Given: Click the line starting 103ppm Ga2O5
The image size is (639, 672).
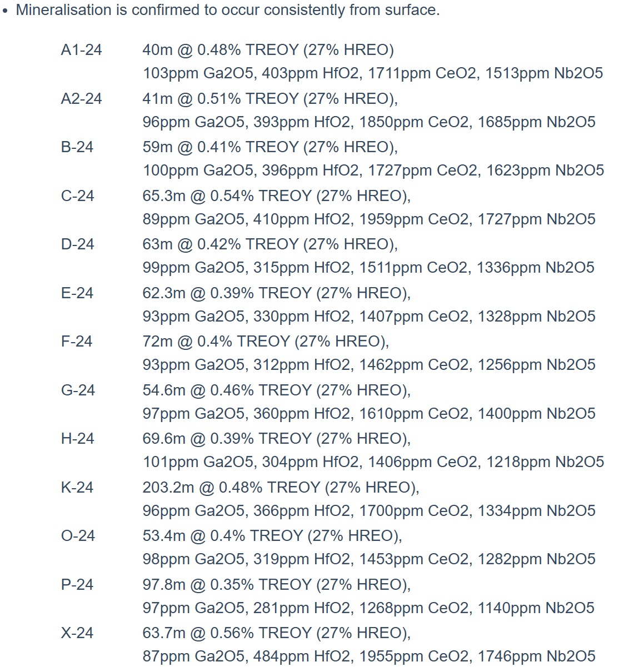Looking at the screenshot, I should tap(372, 73).
